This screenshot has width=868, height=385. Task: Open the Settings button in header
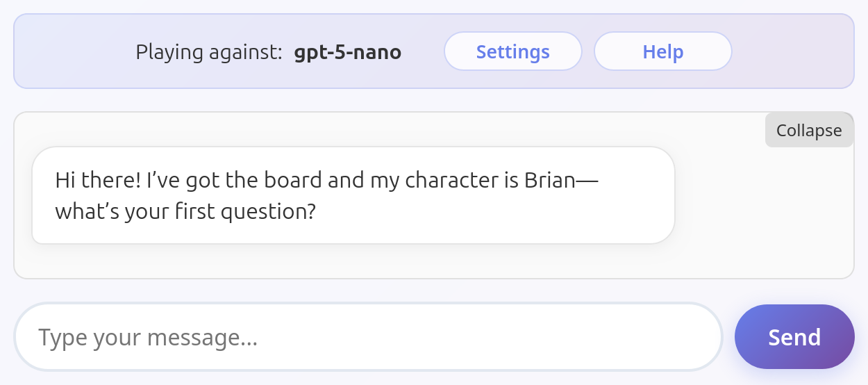pos(512,51)
